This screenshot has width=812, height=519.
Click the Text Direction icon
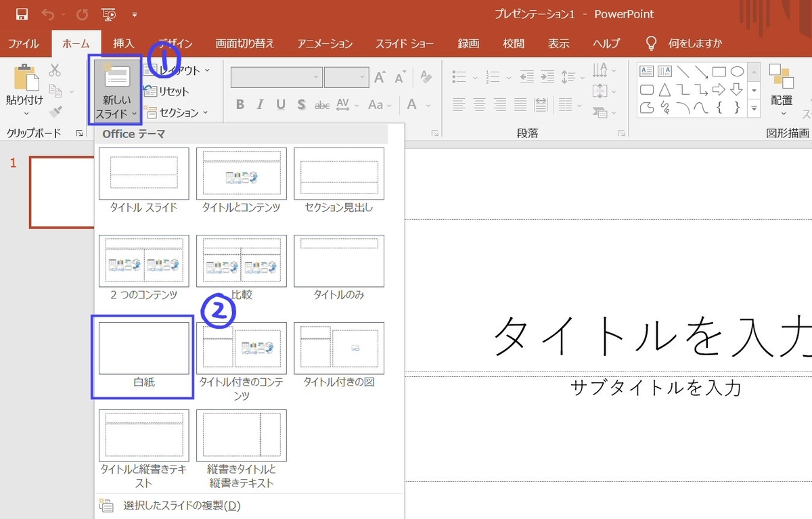pyautogui.click(x=600, y=70)
